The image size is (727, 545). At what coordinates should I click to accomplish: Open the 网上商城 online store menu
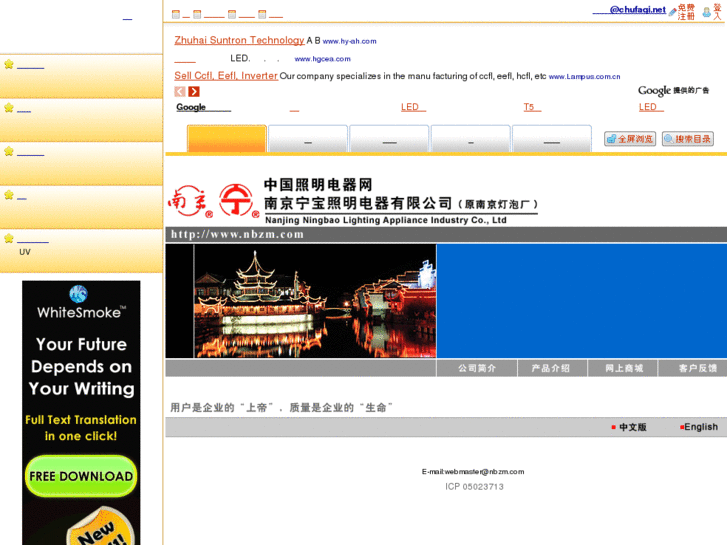[624, 368]
